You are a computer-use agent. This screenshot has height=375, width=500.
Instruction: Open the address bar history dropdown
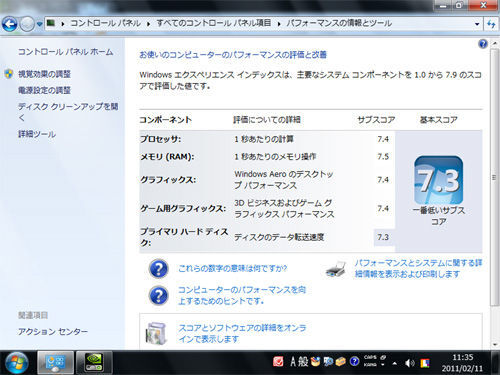click(477, 24)
